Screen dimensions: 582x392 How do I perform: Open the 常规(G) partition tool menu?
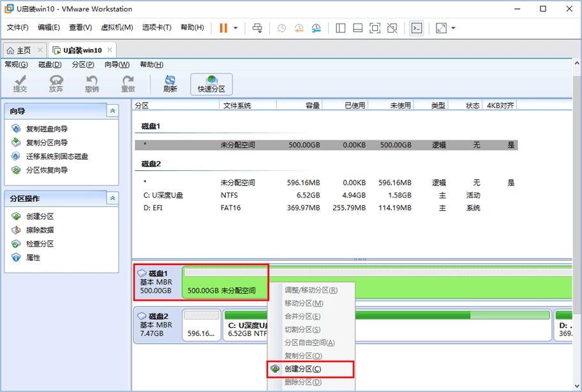tap(16, 64)
